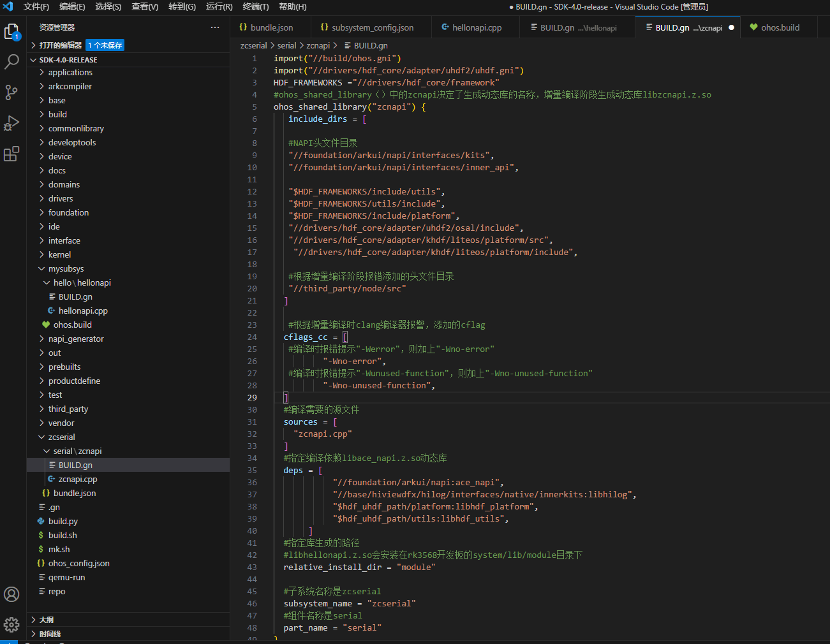This screenshot has height=644, width=830.
Task: Expand the 时间线 timeline section
Action: (128, 634)
